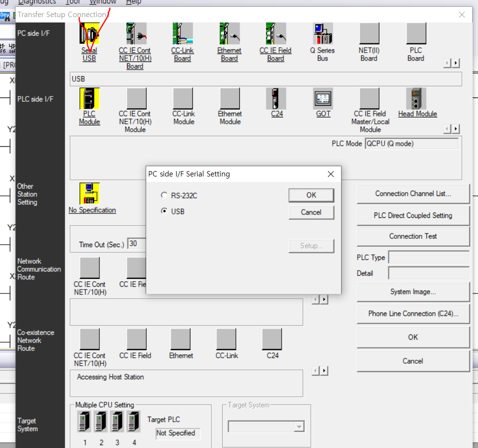Choose the CC-Link Board icon

click(x=183, y=33)
